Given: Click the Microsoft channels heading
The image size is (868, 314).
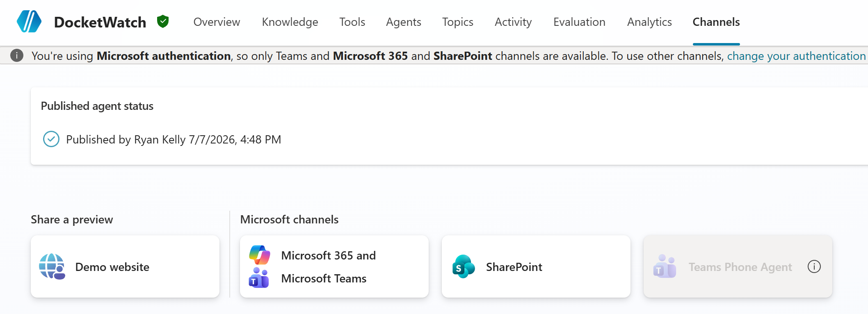Looking at the screenshot, I should tap(289, 219).
